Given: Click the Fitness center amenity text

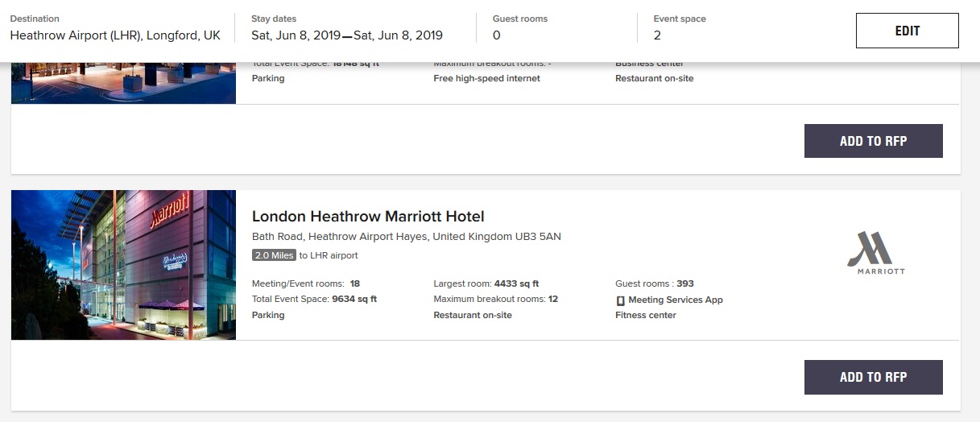Looking at the screenshot, I should [x=645, y=315].
